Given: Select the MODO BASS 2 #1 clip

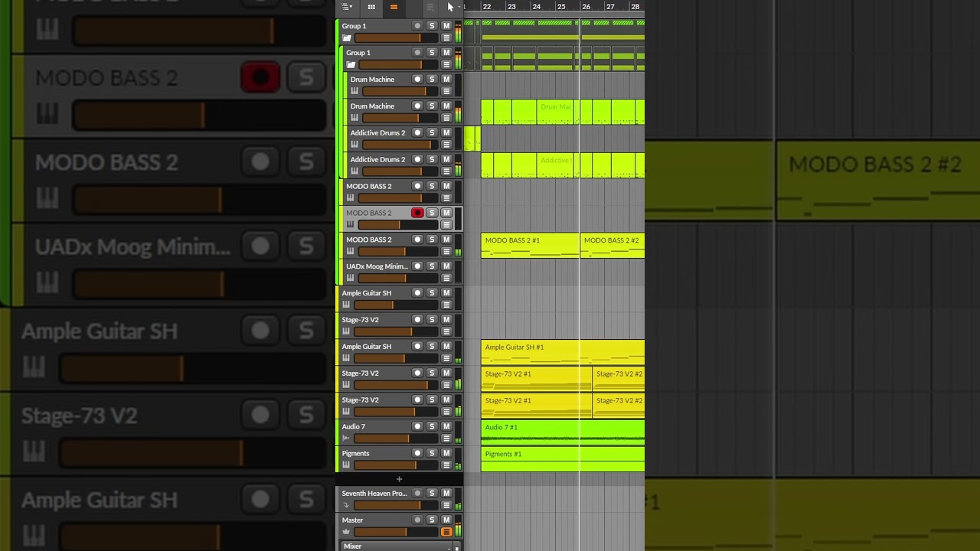Looking at the screenshot, I should pos(530,245).
